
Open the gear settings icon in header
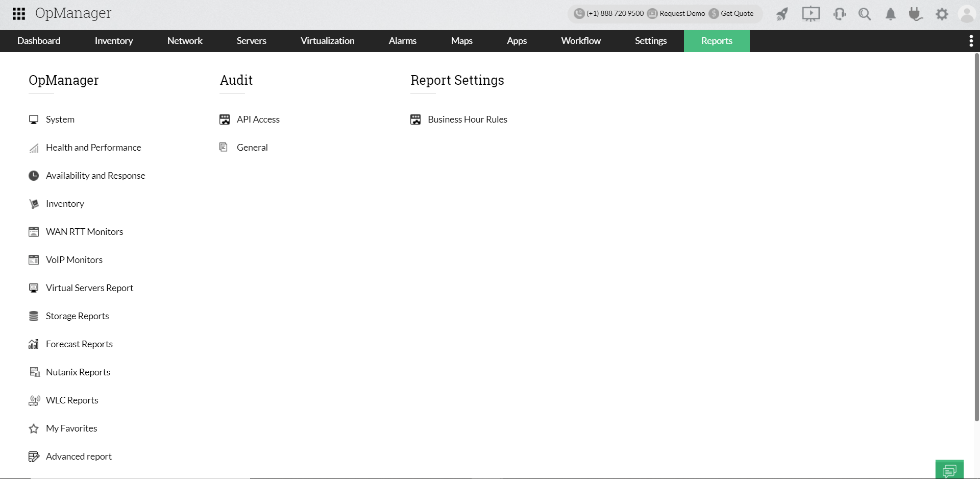pyautogui.click(x=942, y=14)
